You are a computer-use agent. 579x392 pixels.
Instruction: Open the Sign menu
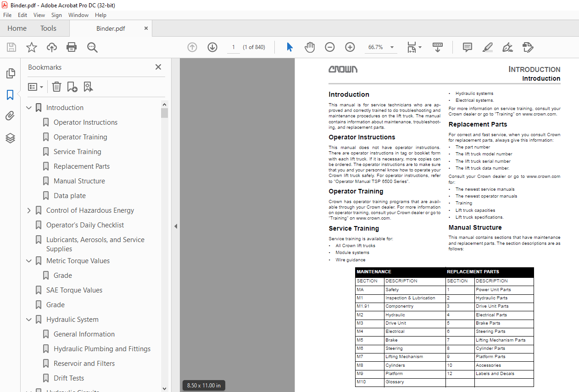pos(56,15)
